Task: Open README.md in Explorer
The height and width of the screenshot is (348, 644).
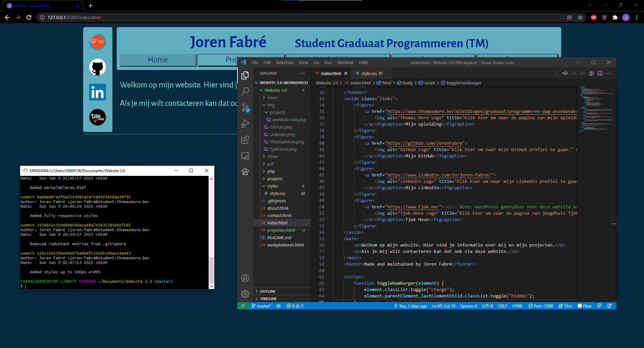Action: [x=282, y=237]
